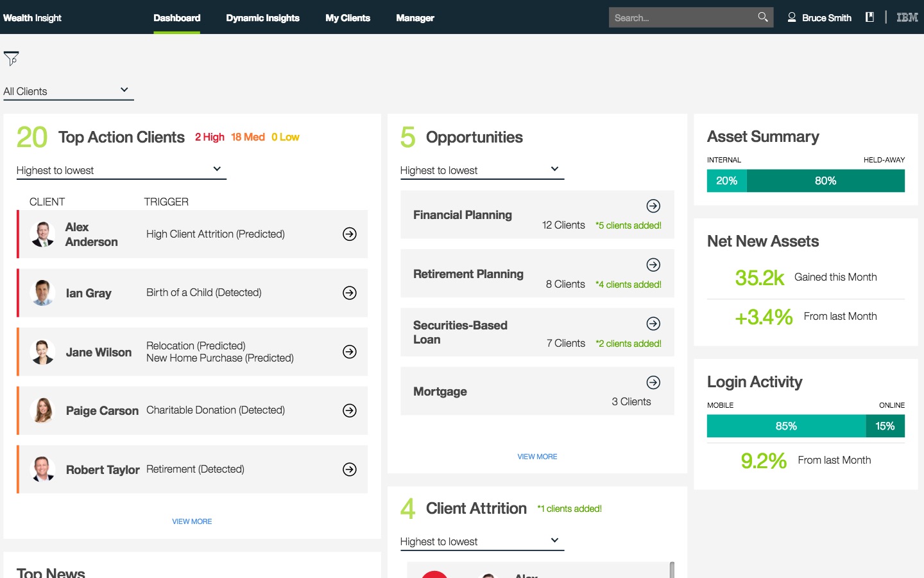Select Jane Wilson client name
The width and height of the screenshot is (924, 578).
(x=99, y=352)
